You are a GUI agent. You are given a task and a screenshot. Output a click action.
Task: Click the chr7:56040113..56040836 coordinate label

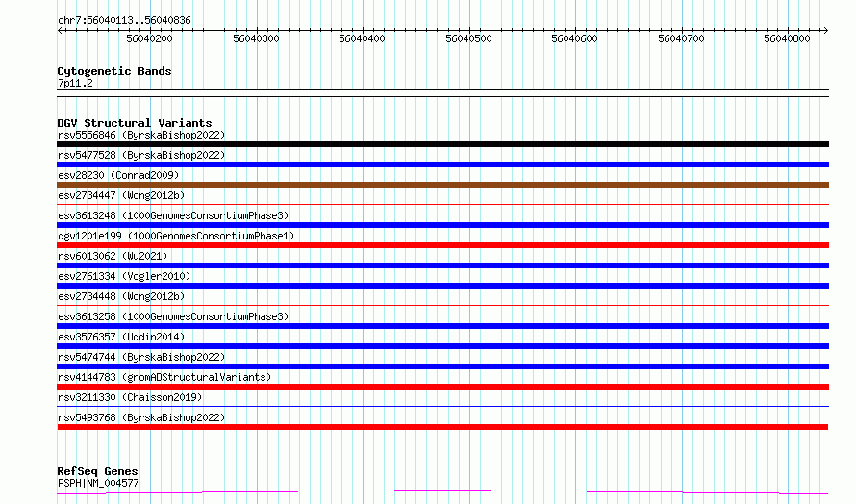124,21
